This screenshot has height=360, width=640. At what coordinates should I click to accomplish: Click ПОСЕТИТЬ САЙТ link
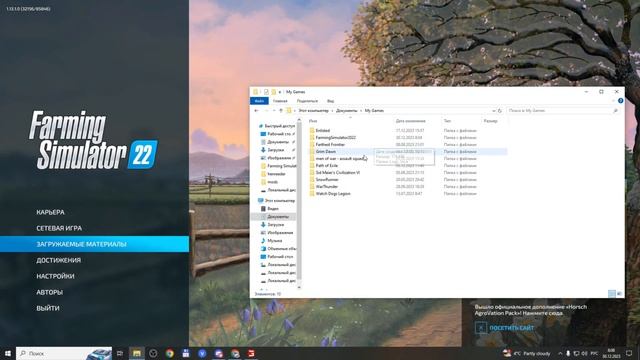(511, 328)
